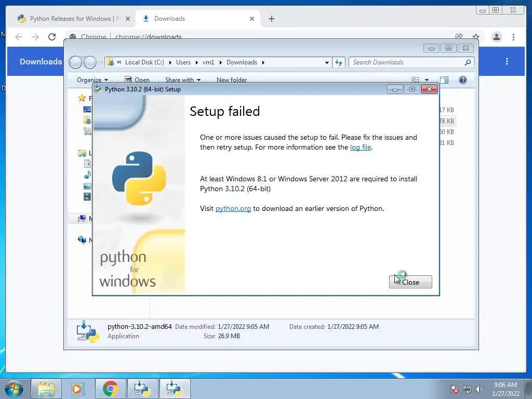Open File Explorer from the taskbar
The image size is (532, 399).
click(46, 389)
